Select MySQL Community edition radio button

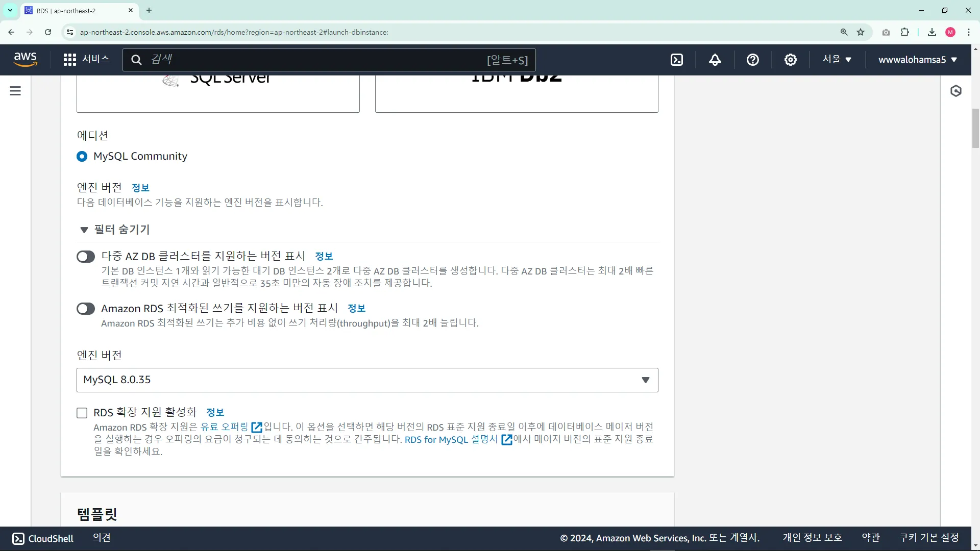(x=82, y=156)
